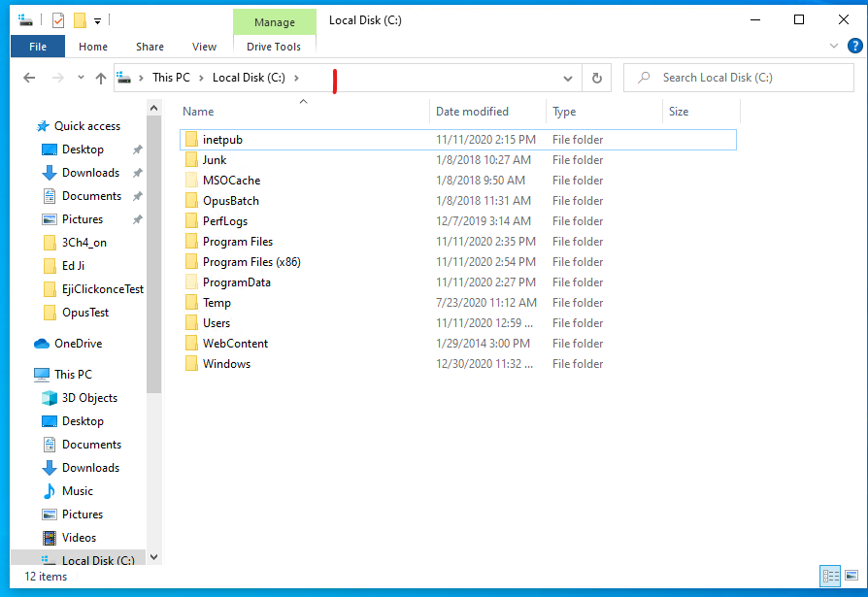Click This PC in address breadcrumb
This screenshot has height=597, width=868.
pyautogui.click(x=171, y=79)
